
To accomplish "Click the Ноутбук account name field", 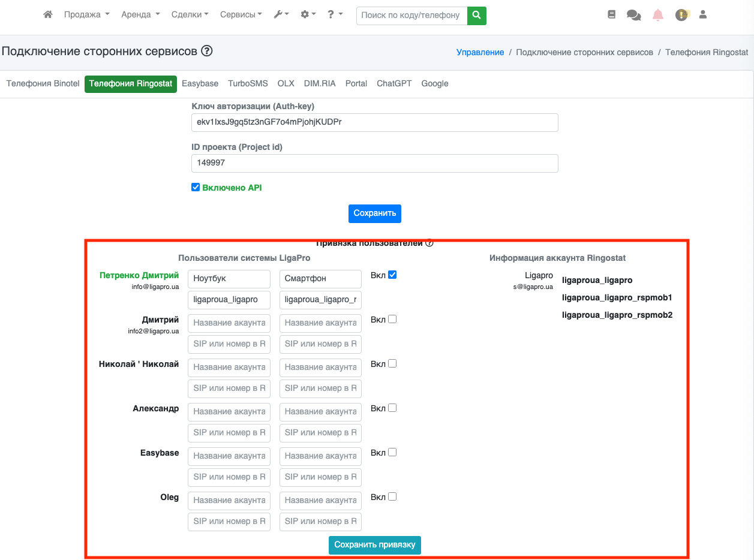I will (229, 279).
